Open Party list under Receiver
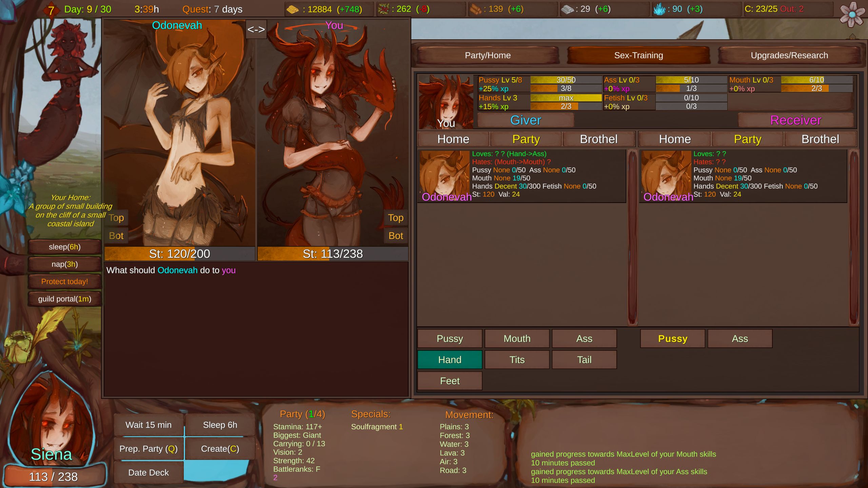This screenshot has width=868, height=488. (x=747, y=139)
